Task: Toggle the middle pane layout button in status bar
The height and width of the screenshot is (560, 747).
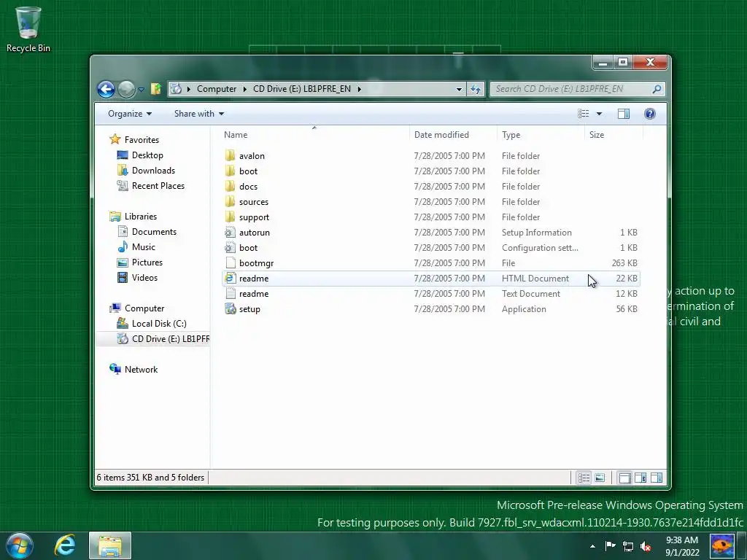Action: (640, 478)
